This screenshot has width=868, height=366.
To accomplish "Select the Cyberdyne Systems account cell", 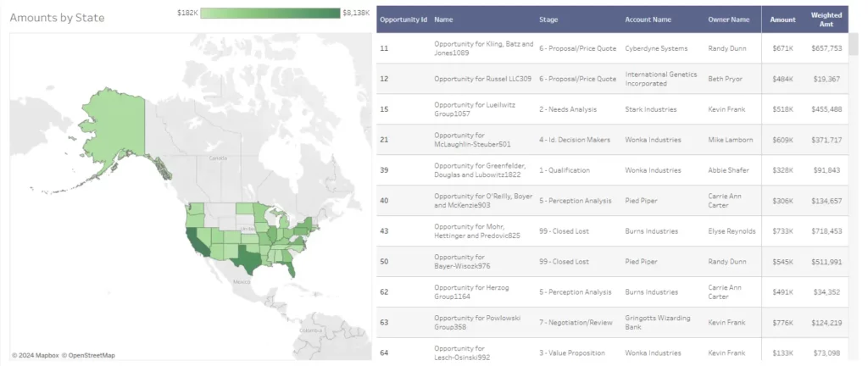I will click(656, 48).
